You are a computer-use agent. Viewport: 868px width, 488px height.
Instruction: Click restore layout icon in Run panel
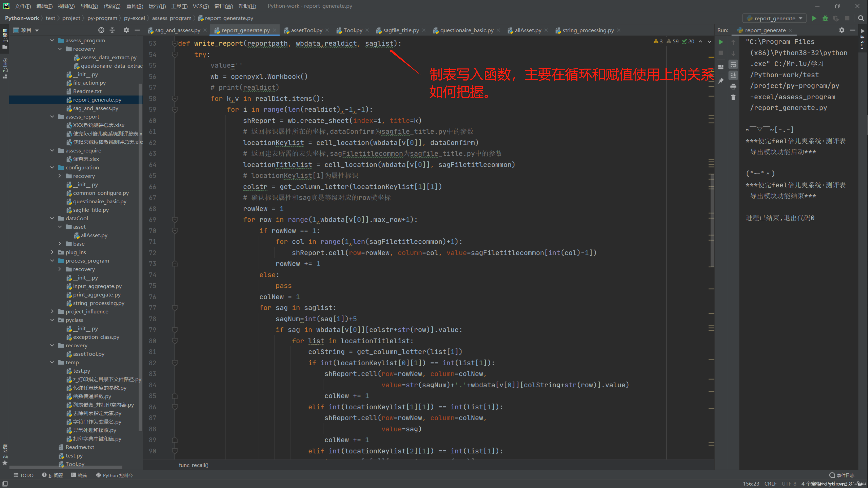[721, 67]
